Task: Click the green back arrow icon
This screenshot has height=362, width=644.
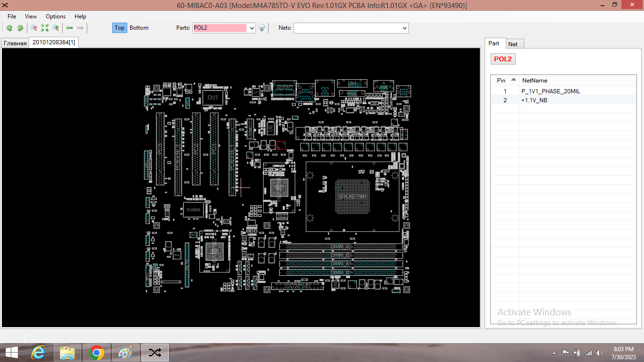Action: click(x=69, y=28)
